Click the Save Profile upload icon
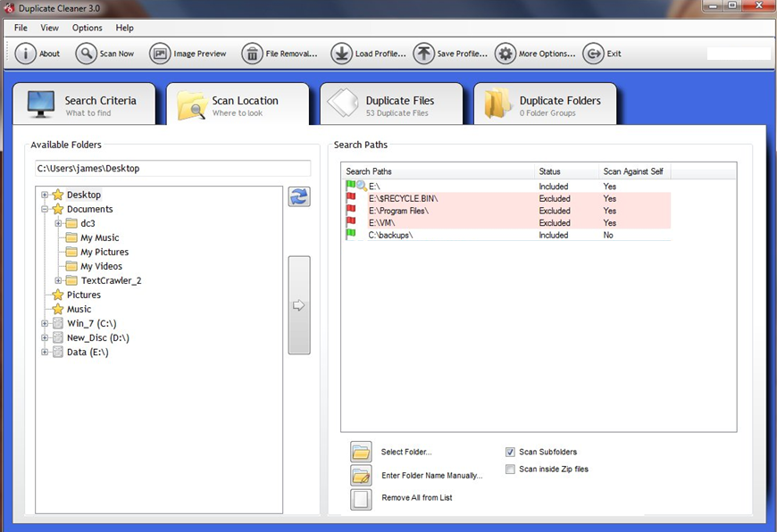The image size is (777, 532). tap(423, 54)
